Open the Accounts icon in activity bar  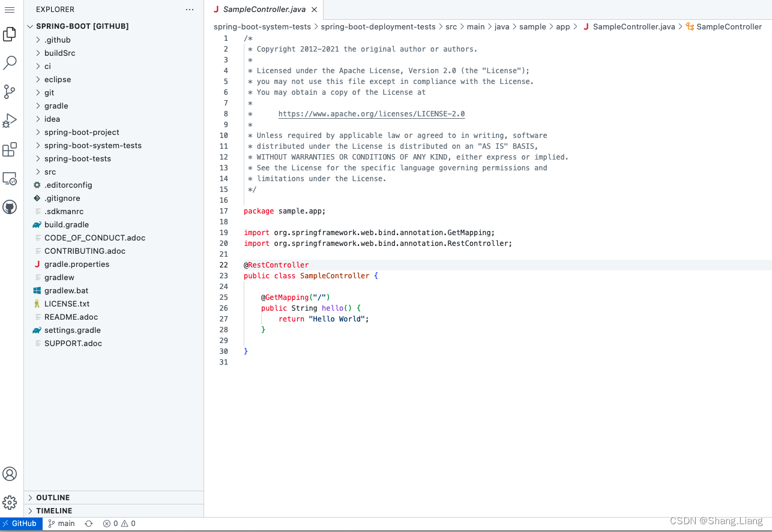(x=10, y=474)
